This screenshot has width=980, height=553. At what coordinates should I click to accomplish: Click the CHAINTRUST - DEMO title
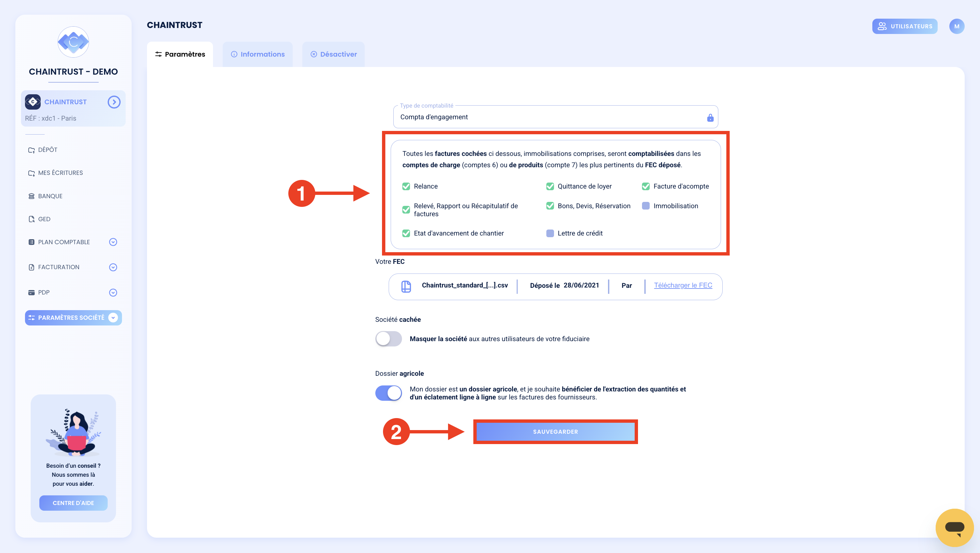click(73, 72)
